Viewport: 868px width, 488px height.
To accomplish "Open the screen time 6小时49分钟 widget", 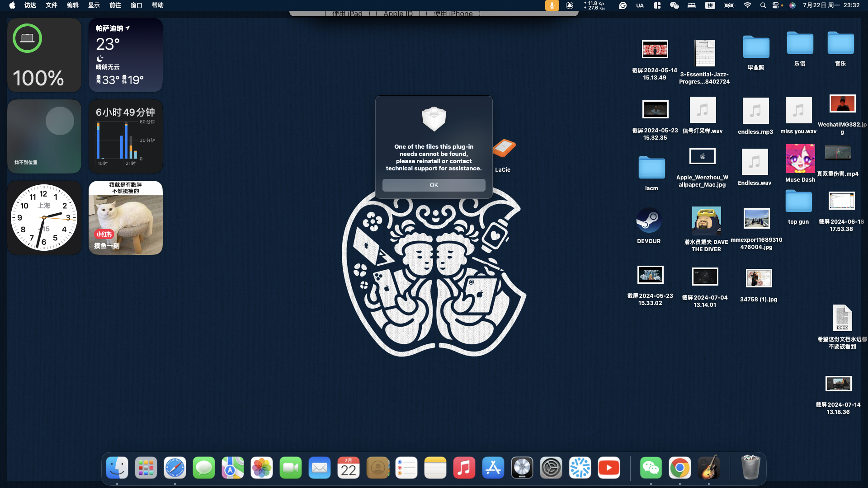I will 126,136.
